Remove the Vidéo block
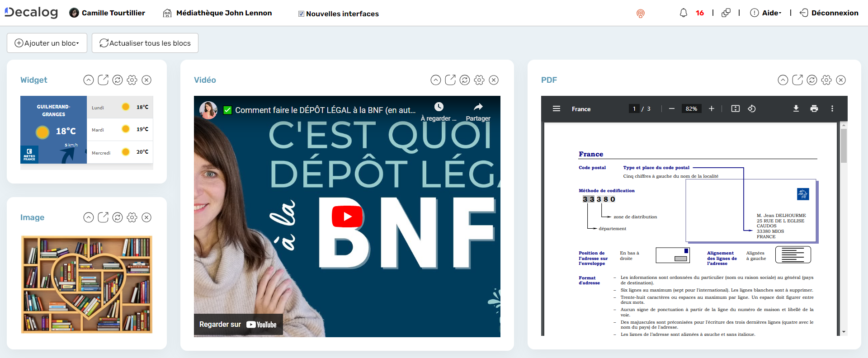Viewport: 868px width, 358px height. coord(494,80)
